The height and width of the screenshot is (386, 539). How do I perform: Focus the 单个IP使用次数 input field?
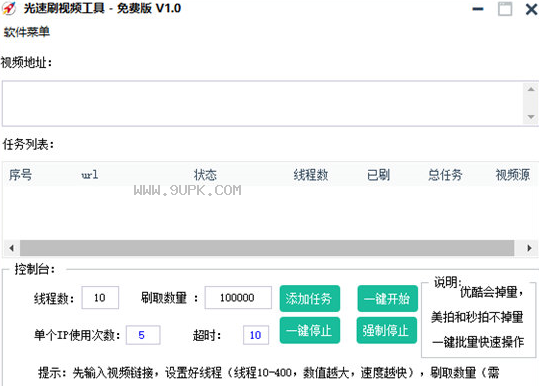pos(143,335)
